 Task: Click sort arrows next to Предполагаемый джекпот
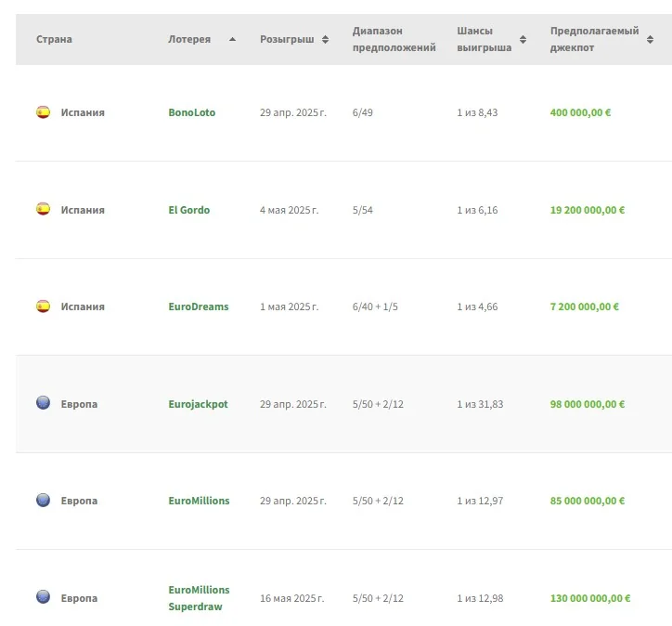pos(650,39)
